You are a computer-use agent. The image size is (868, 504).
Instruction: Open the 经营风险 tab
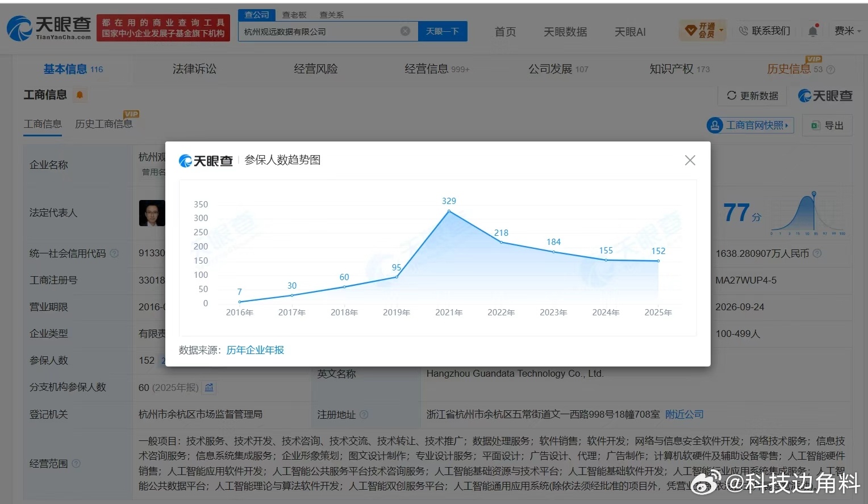316,69
